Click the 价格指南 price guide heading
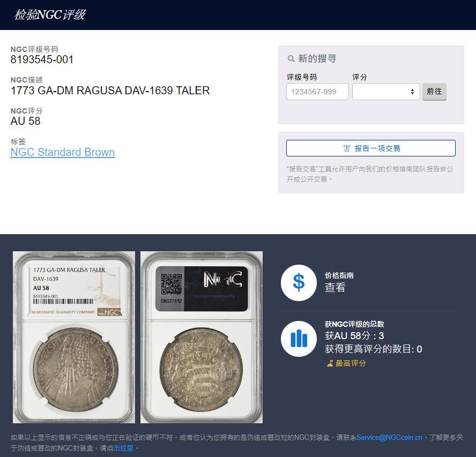Viewport: 476px width, 457px height. coord(339,275)
